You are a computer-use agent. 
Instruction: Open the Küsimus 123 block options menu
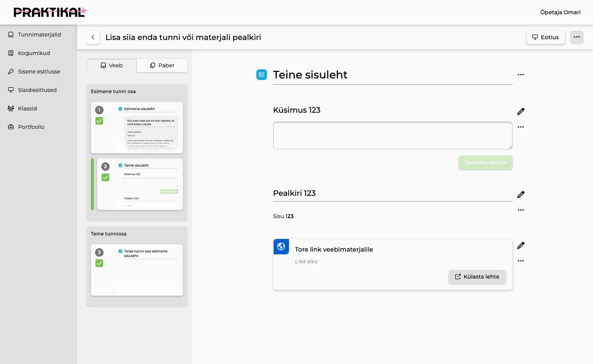[521, 127]
